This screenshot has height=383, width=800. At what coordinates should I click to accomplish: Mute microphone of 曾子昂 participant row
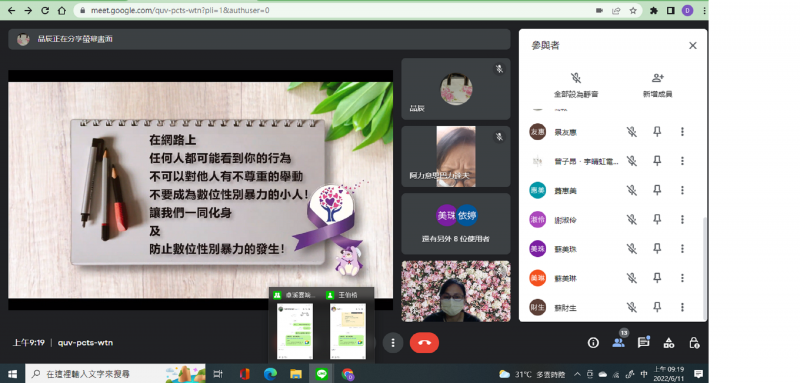coord(632,161)
